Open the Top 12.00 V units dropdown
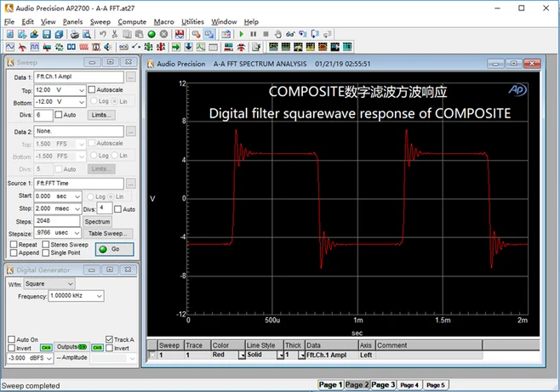The image size is (560, 392). click(x=82, y=90)
